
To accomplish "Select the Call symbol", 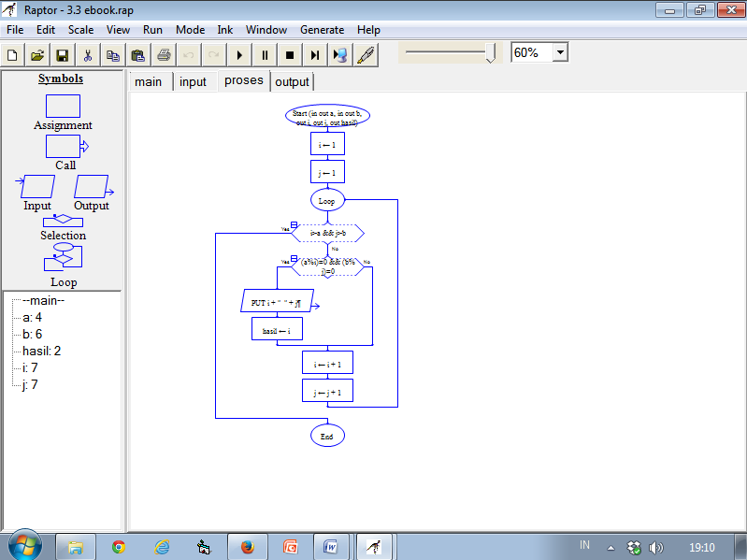I will [66, 146].
